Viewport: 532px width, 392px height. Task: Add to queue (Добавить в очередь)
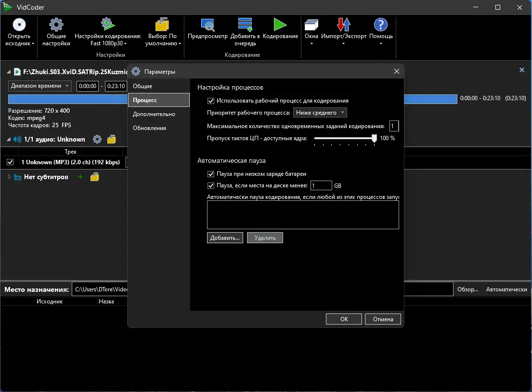pos(245,25)
